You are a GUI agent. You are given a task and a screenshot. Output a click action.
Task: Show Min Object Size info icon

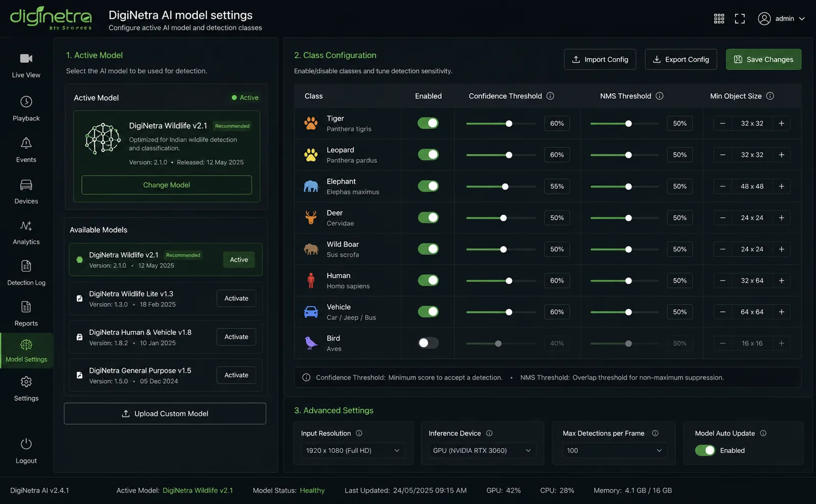[770, 96]
